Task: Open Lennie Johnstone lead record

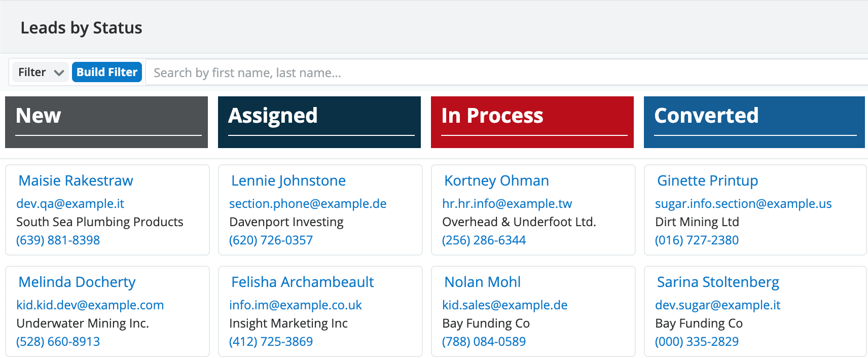Action: pos(288,181)
